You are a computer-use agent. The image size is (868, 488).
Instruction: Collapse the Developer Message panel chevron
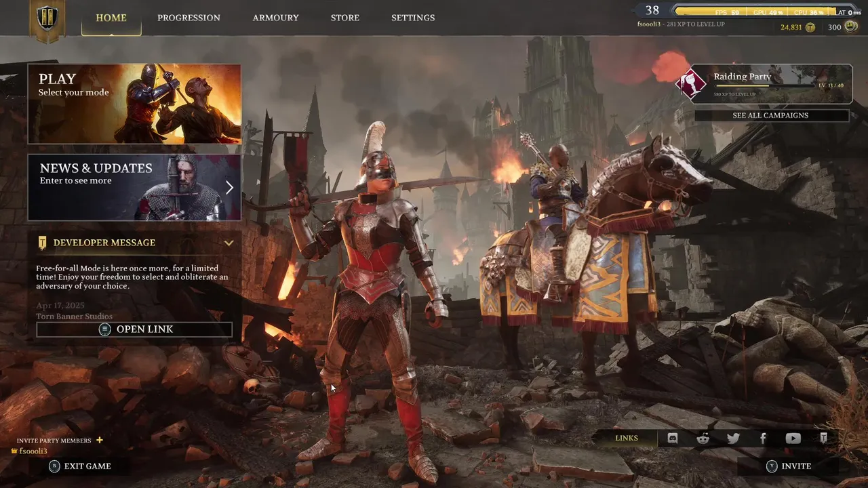click(229, 243)
